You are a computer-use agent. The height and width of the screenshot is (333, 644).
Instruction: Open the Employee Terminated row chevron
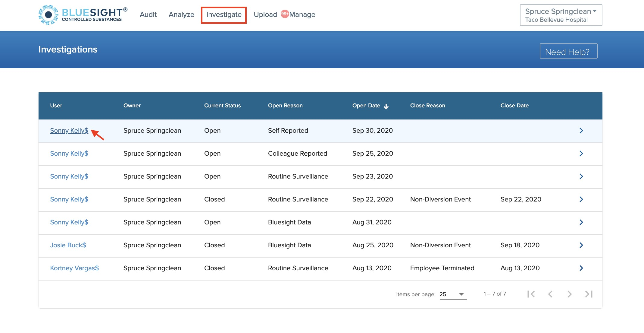point(581,268)
